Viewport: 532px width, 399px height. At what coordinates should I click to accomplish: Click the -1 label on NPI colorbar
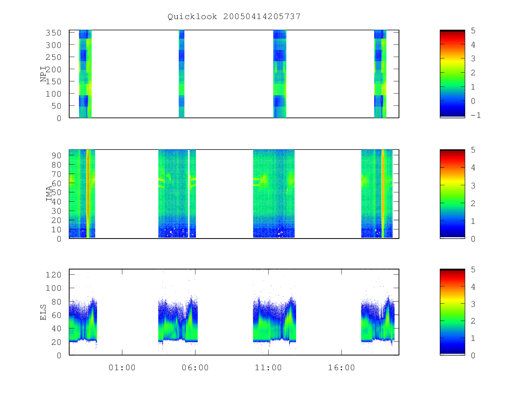point(475,115)
